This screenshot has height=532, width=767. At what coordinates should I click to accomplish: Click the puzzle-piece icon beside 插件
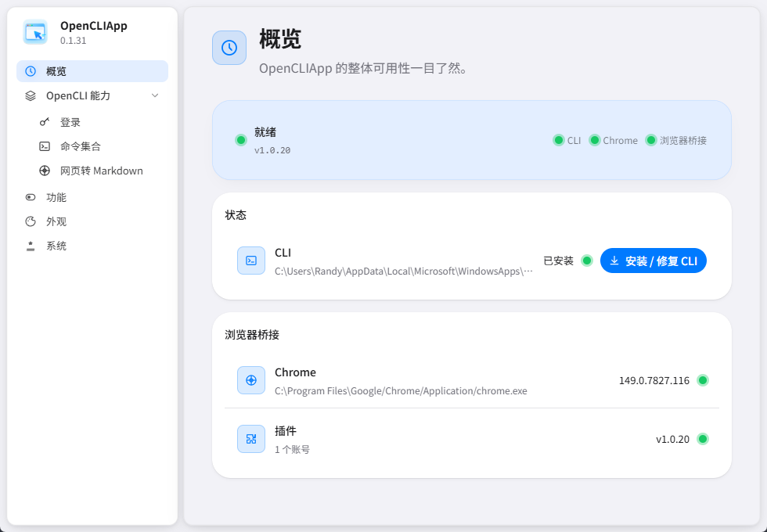[251, 439]
